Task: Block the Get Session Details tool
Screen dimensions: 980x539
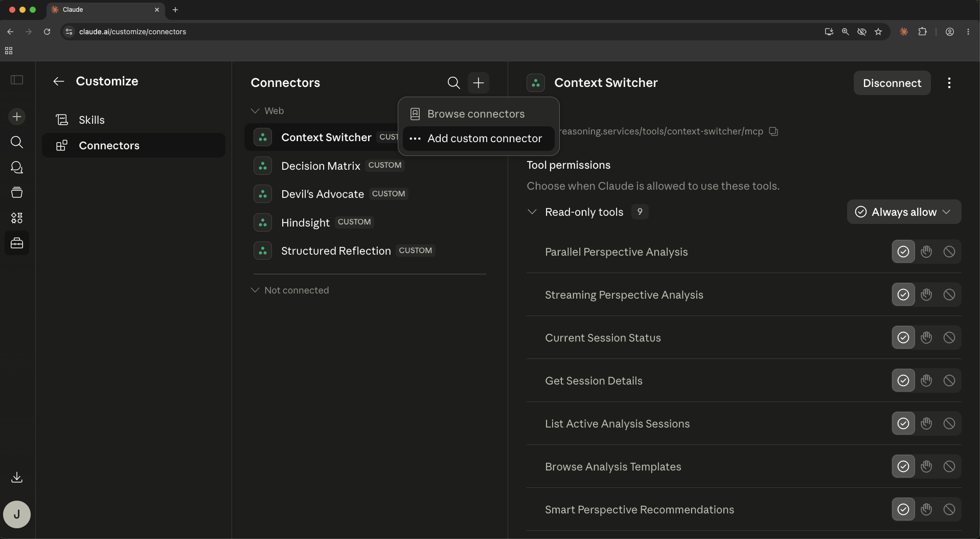Action: pos(949,380)
